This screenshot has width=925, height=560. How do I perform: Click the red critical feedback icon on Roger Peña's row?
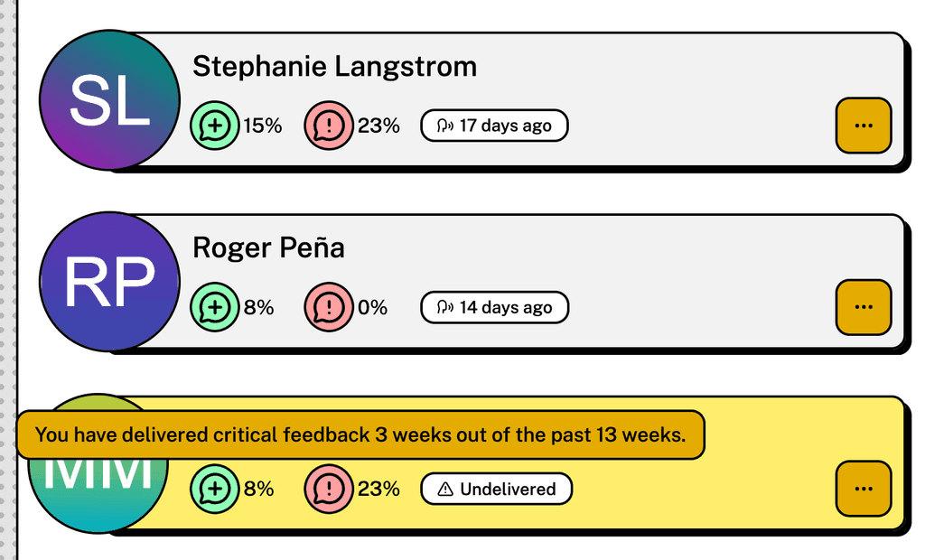pyautogui.click(x=328, y=307)
